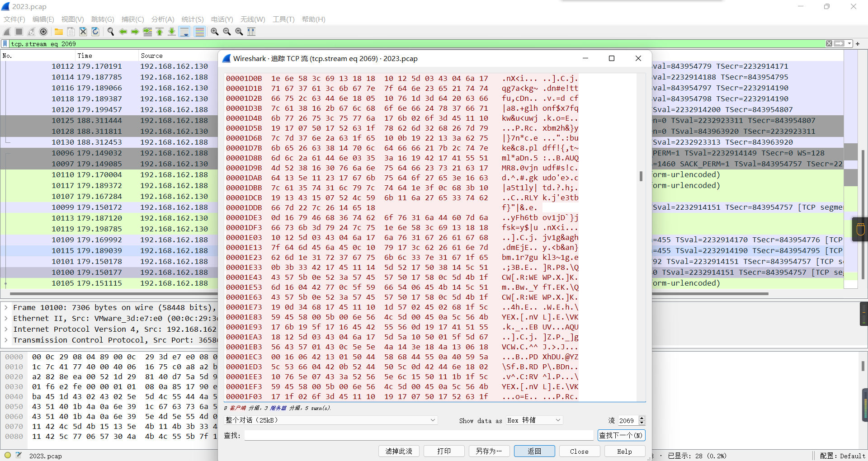The width and height of the screenshot is (868, 461).
Task: Open display filter history dropdown
Action: click(849, 44)
